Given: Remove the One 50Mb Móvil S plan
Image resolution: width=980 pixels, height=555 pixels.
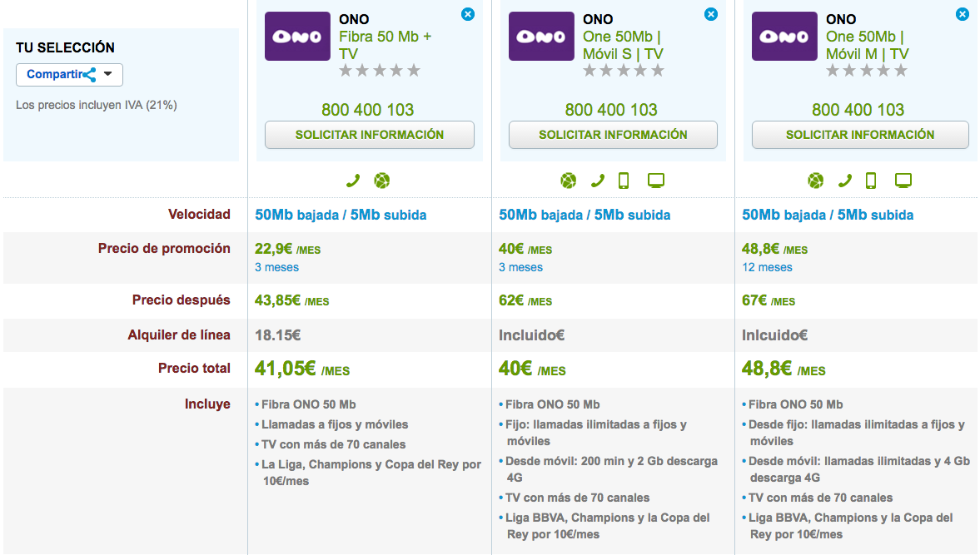Looking at the screenshot, I should (x=710, y=14).
